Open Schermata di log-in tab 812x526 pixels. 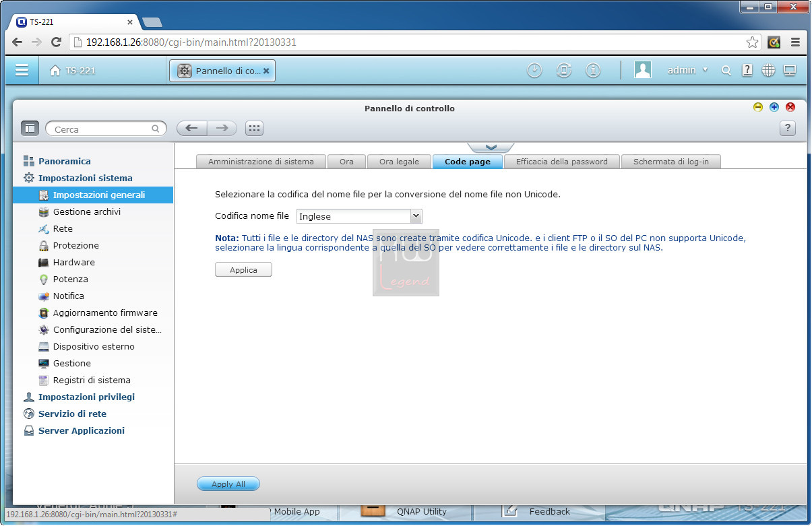coord(671,162)
